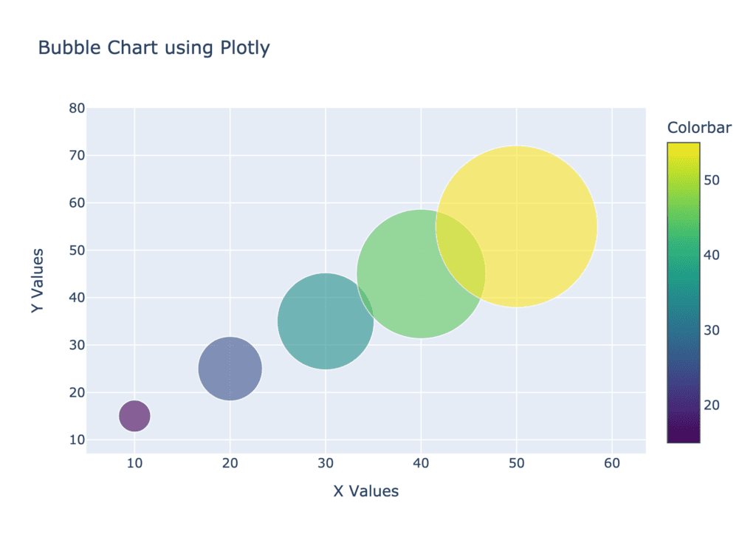Click the large yellow bubble at x=50
Image resolution: width=756 pixels, height=540 pixels.
(x=516, y=226)
